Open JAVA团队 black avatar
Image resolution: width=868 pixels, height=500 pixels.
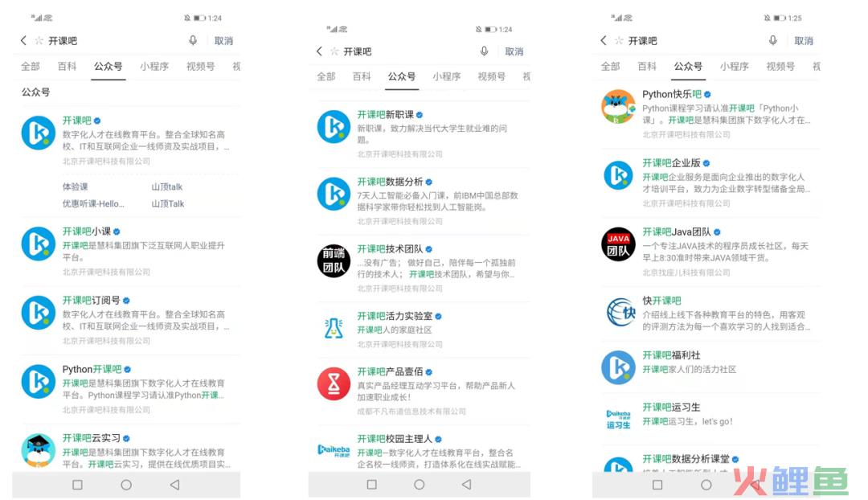click(x=618, y=244)
